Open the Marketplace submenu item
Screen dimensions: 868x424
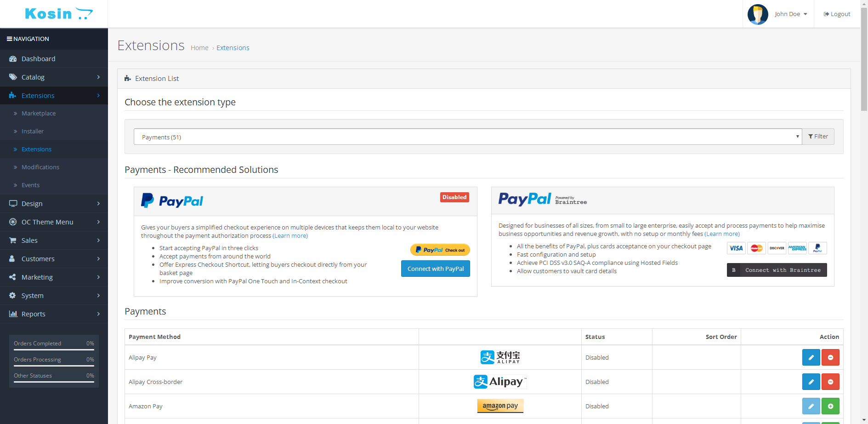[39, 114]
